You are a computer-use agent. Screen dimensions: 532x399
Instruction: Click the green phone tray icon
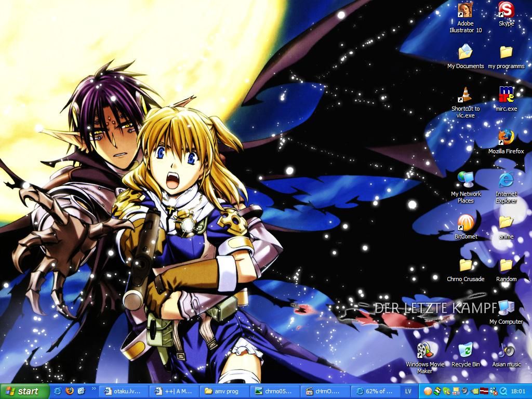[446, 391]
